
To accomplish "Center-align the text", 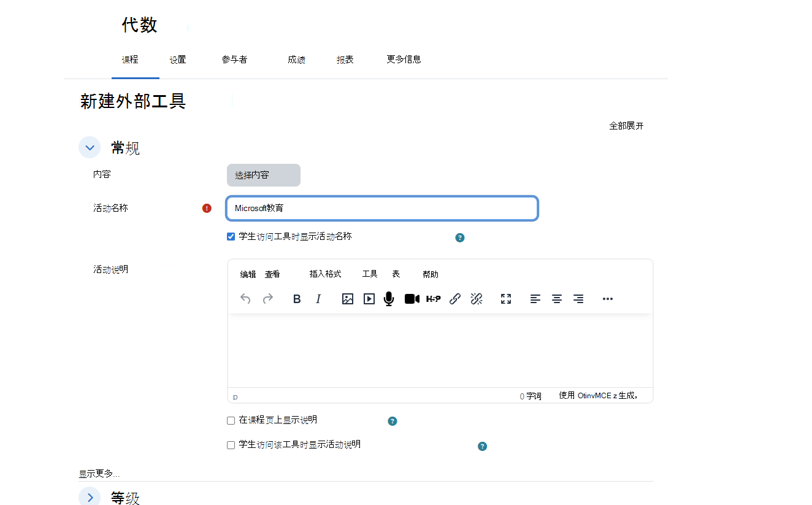I will 557,299.
